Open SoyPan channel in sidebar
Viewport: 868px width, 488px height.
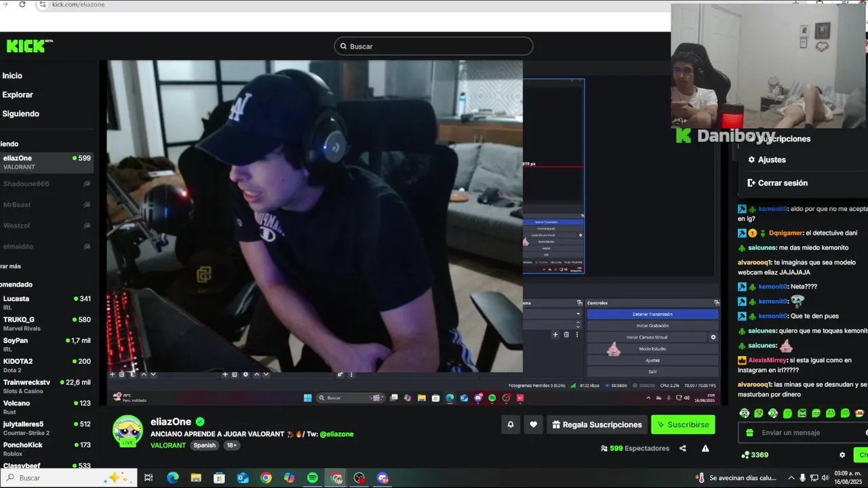(x=47, y=344)
